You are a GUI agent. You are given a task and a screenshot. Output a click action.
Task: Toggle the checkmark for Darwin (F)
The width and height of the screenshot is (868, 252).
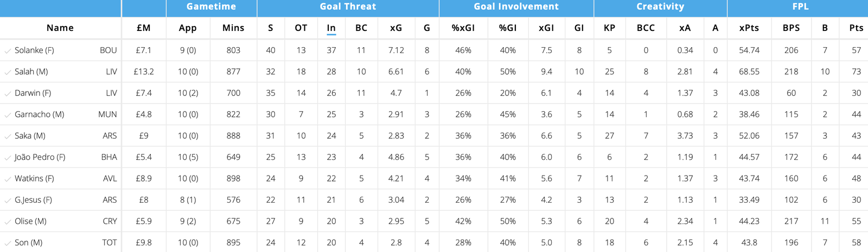[x=8, y=93]
